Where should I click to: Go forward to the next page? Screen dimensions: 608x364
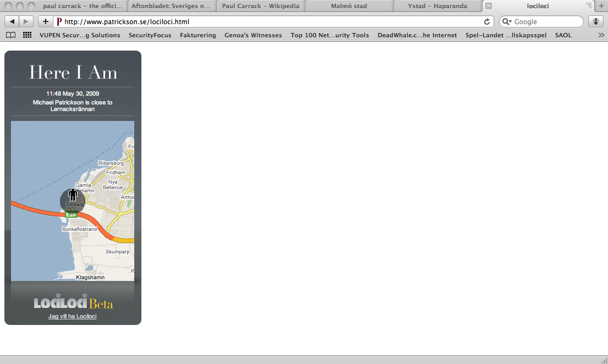tap(26, 21)
